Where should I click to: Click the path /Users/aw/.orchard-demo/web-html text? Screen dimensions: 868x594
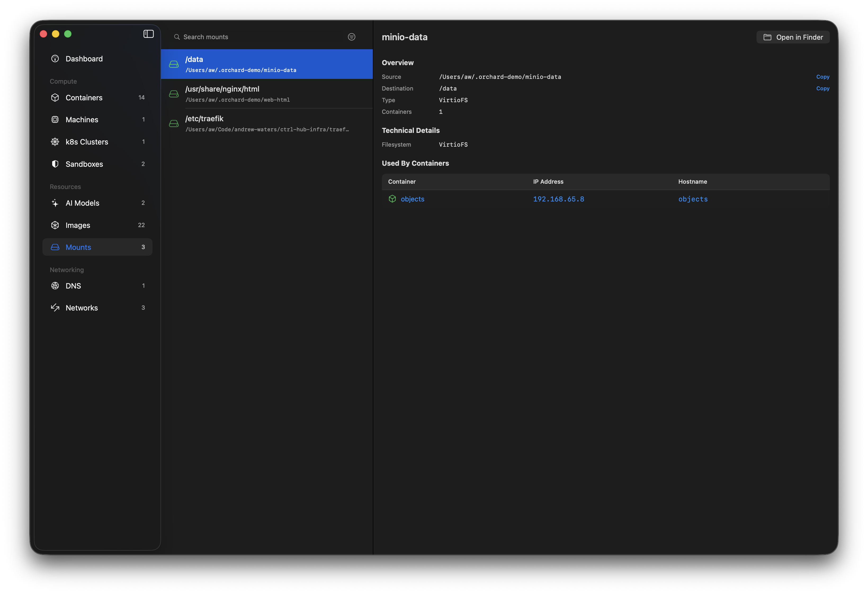[238, 100]
